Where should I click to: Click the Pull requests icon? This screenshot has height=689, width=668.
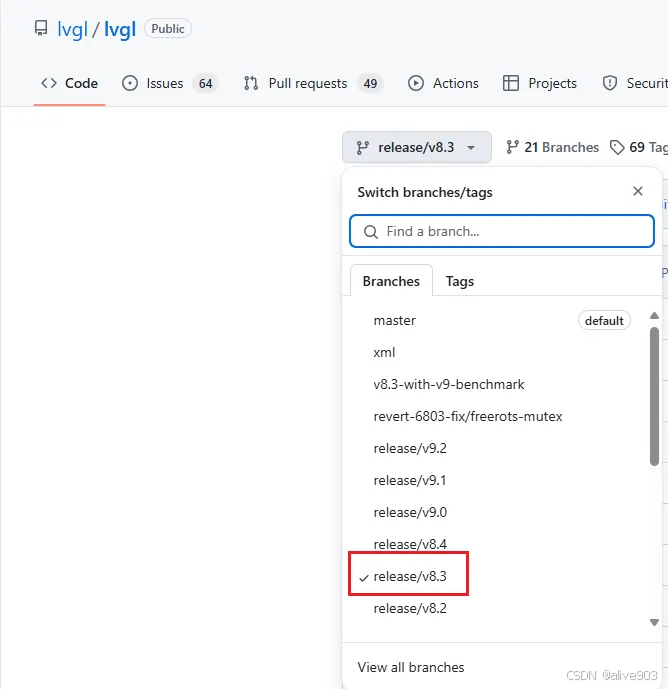click(251, 83)
